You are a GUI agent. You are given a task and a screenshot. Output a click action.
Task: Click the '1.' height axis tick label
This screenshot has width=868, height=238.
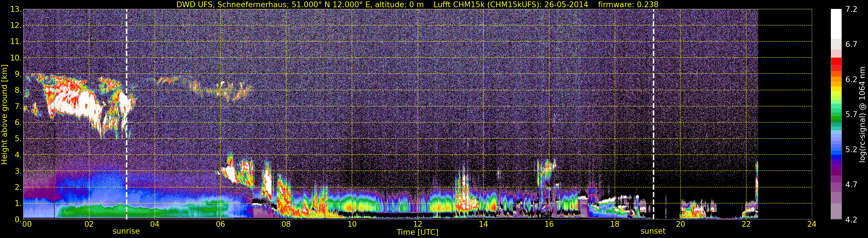point(18,203)
